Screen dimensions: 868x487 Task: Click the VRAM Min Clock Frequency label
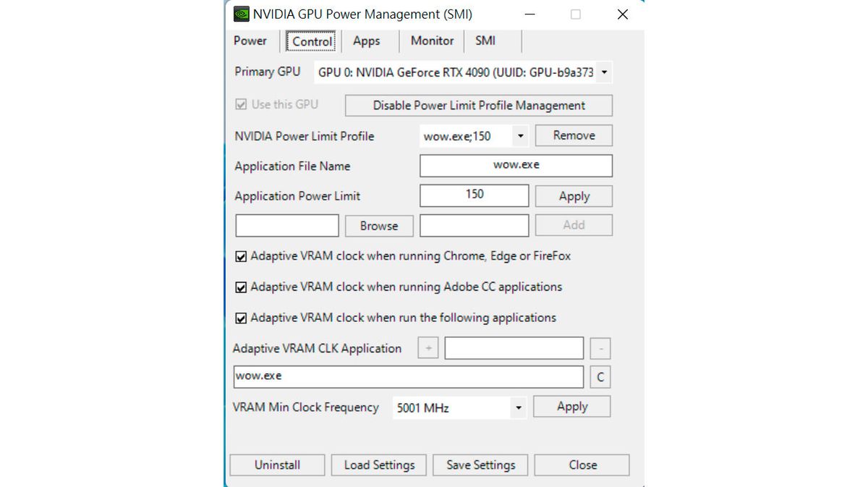click(305, 407)
